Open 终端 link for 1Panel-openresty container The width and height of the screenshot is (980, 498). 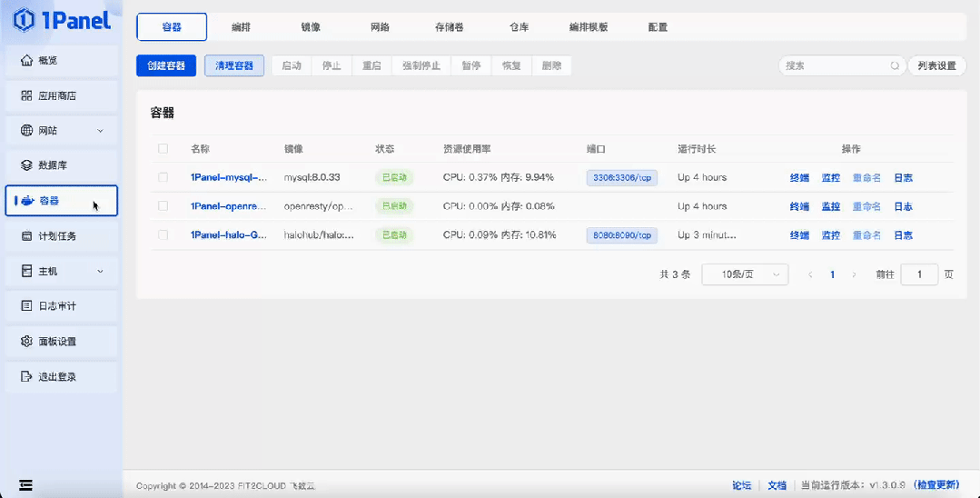click(x=799, y=206)
